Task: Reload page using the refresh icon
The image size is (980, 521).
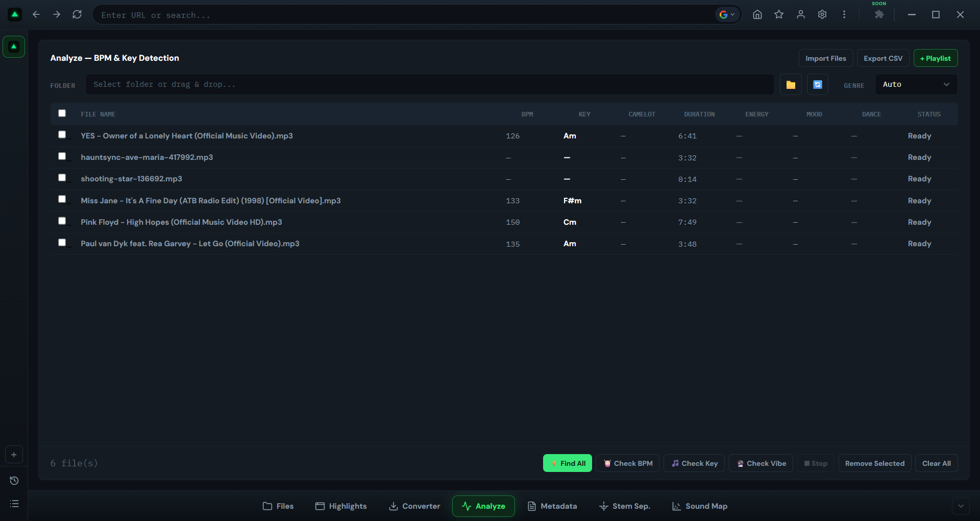Action: 77,14
